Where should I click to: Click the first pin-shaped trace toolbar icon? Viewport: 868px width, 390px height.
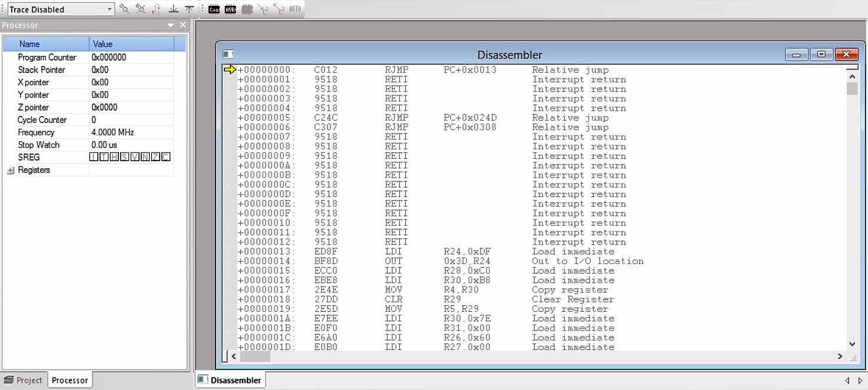coord(124,9)
